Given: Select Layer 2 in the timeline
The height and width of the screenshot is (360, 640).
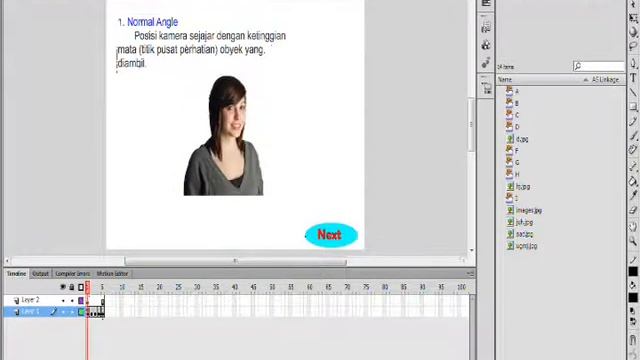Looking at the screenshot, I should (x=31, y=300).
